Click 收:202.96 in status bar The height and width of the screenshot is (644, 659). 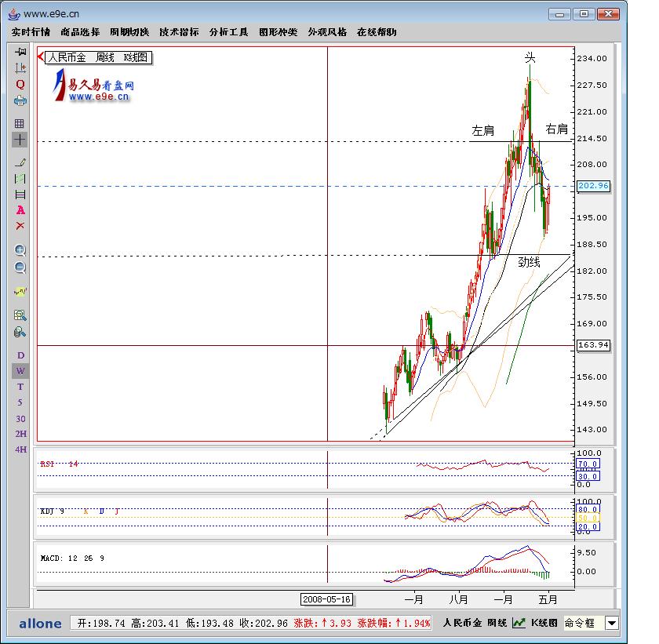[264, 624]
